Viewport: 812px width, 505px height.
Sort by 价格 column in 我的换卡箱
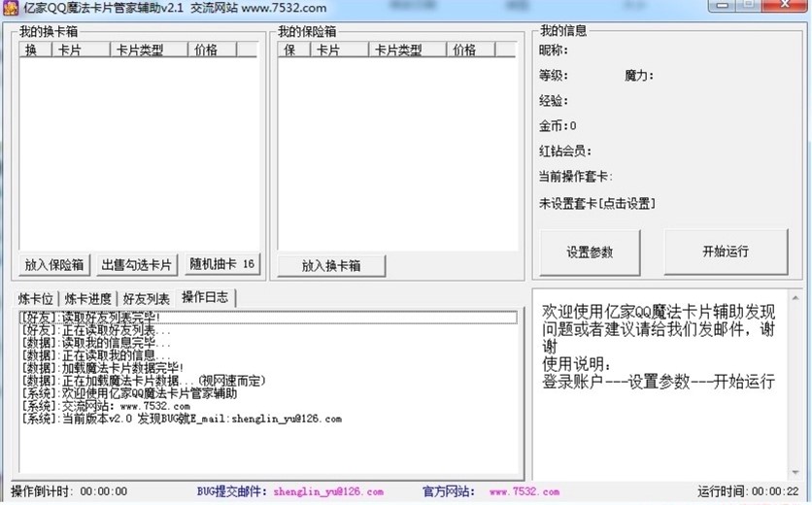tap(212, 50)
